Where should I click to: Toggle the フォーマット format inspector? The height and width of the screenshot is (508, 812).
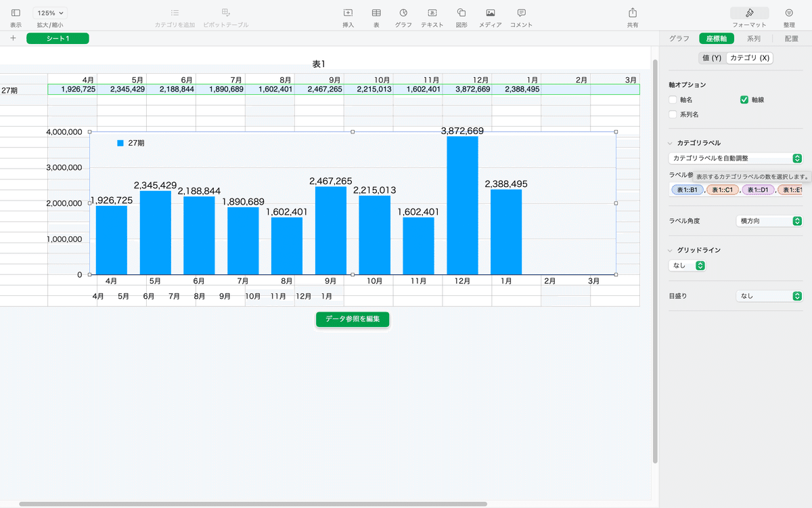coord(749,13)
